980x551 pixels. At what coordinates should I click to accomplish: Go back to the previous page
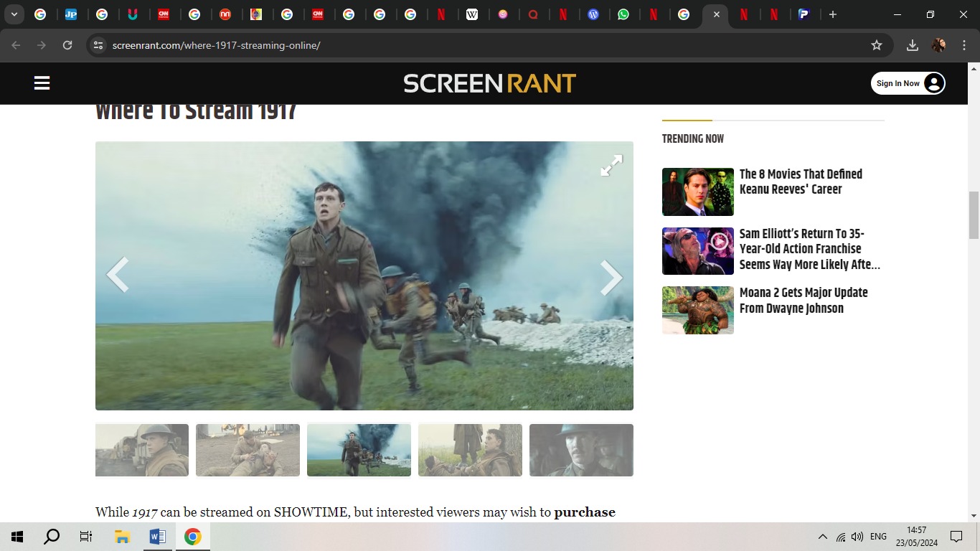(x=17, y=45)
